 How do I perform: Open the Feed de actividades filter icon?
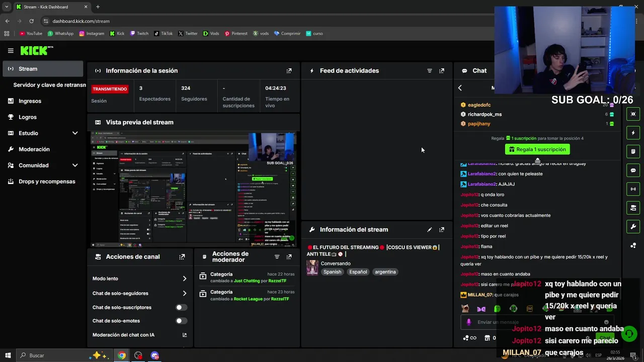pyautogui.click(x=430, y=71)
